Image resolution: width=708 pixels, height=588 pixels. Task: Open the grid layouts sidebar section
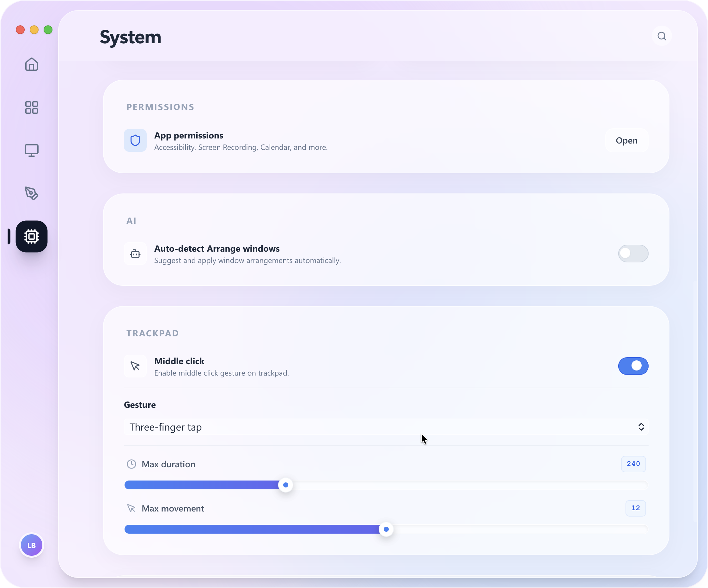pos(31,107)
